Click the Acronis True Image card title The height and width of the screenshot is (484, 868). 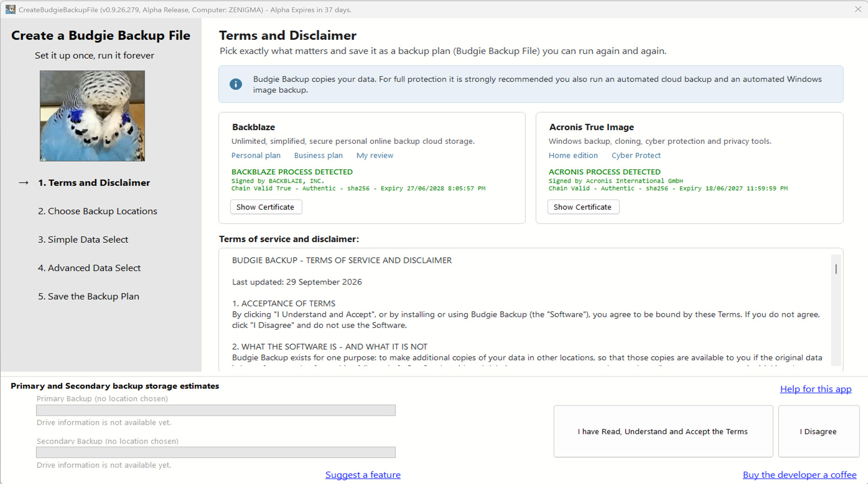click(591, 127)
